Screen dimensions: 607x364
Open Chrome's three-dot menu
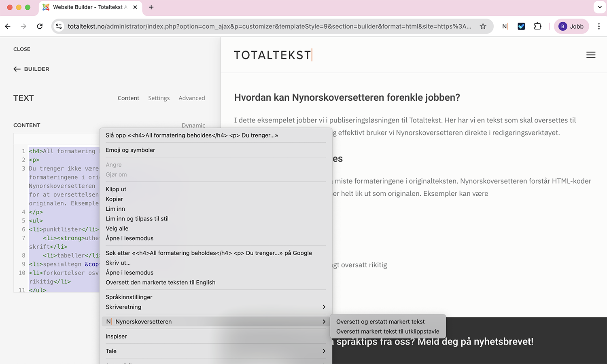click(x=599, y=26)
